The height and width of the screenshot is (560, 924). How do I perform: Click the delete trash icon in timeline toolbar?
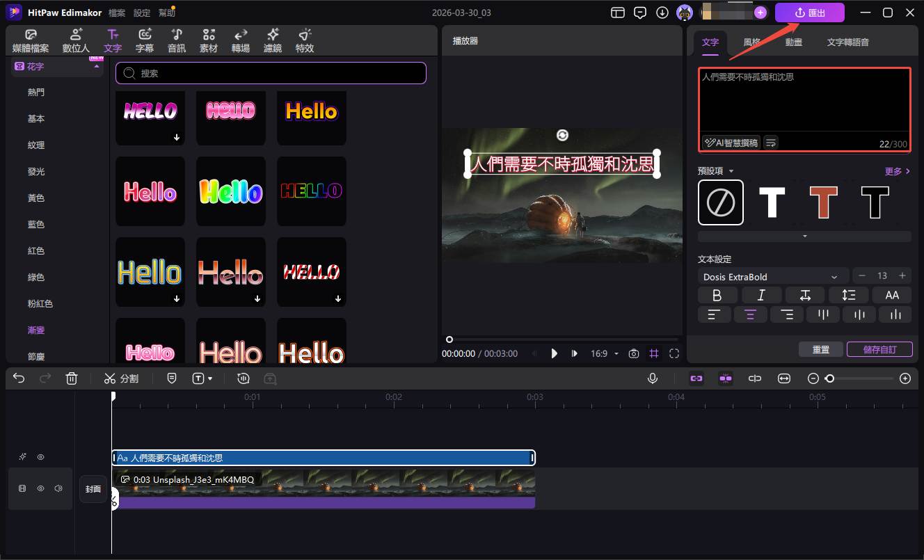click(71, 378)
